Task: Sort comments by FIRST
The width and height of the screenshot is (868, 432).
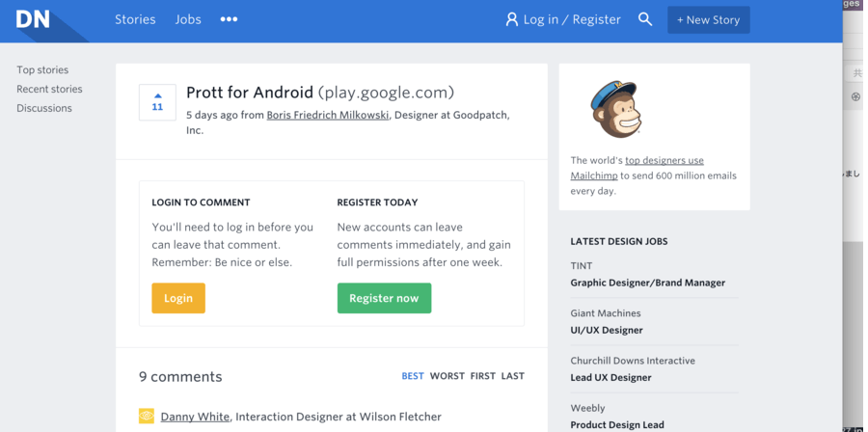Action: click(483, 376)
